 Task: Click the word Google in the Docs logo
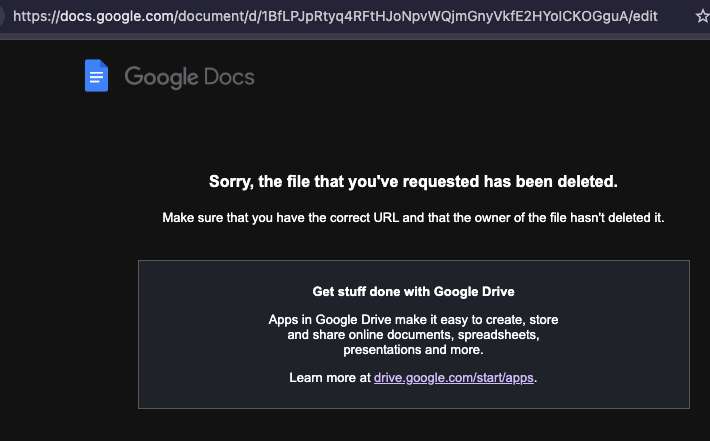[160, 77]
